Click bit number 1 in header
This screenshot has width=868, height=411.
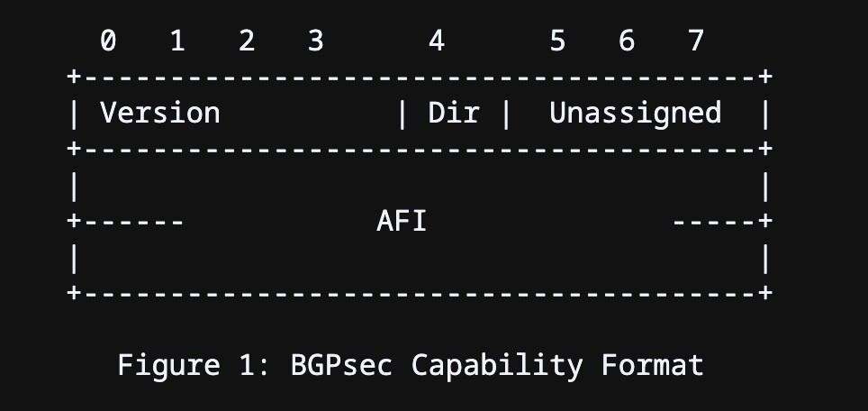pos(177,41)
